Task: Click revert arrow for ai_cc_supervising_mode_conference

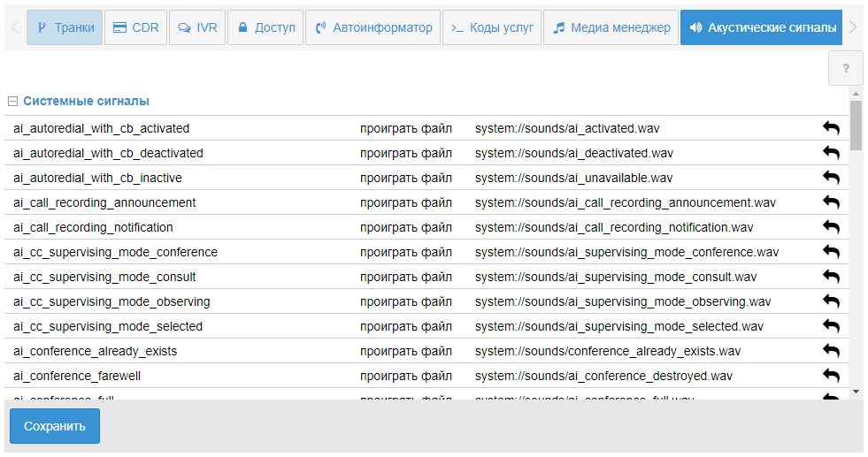Action: (x=831, y=252)
